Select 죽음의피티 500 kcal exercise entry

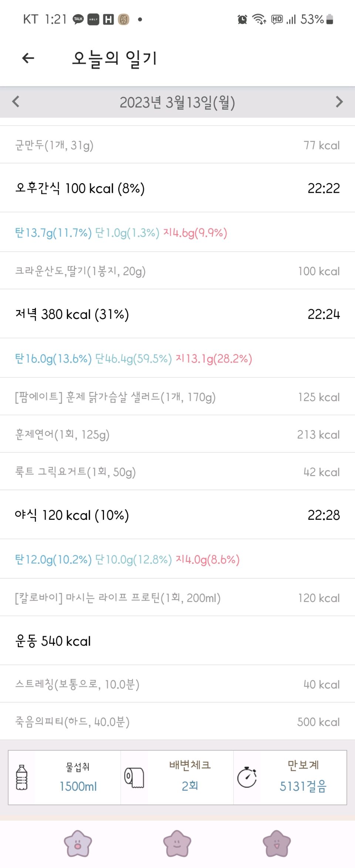tap(177, 721)
